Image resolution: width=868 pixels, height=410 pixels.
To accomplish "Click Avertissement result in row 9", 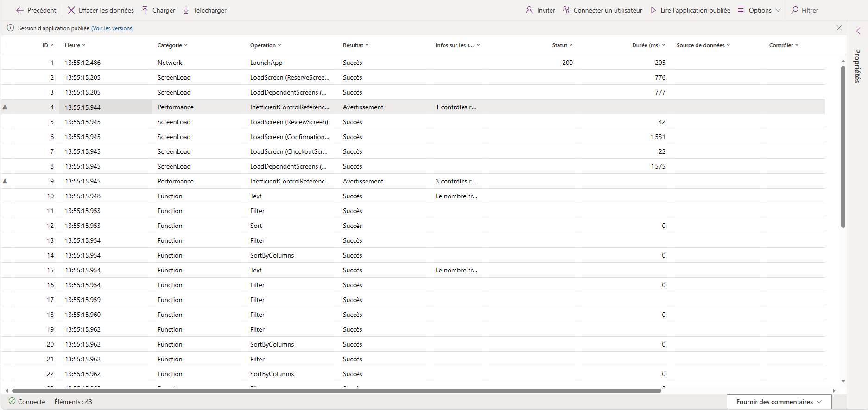I will click(x=363, y=181).
